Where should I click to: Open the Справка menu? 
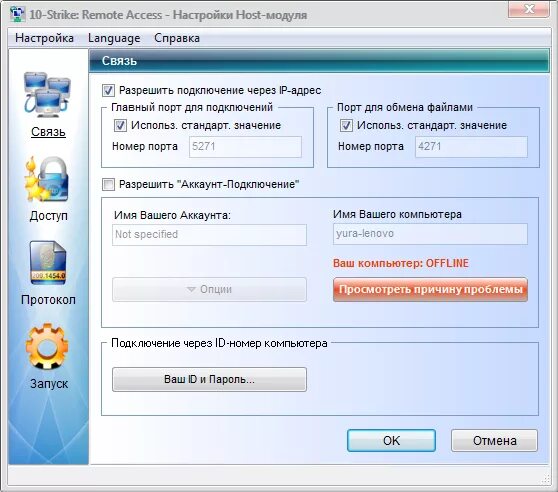point(177,38)
